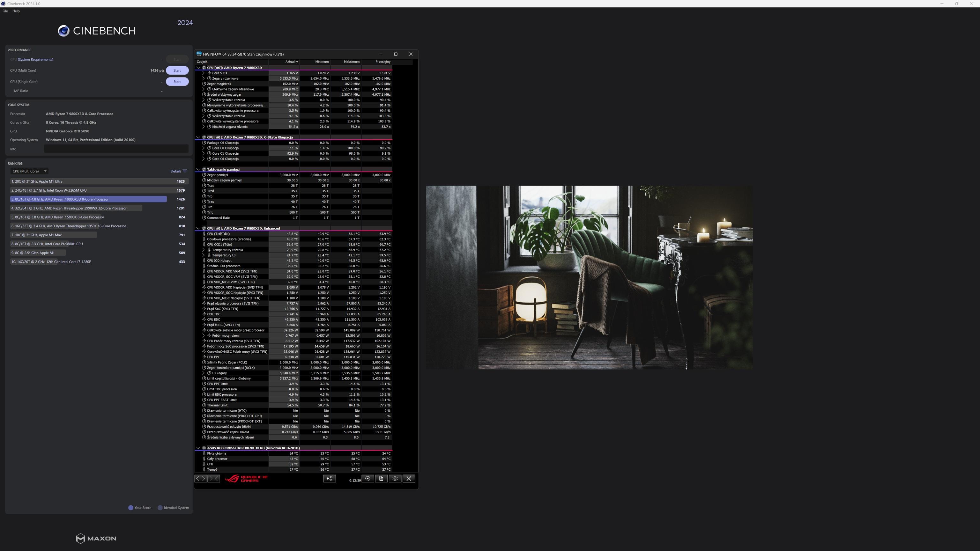Start the CPU (Multi Core) benchmark
The image size is (980, 551).
(x=177, y=70)
